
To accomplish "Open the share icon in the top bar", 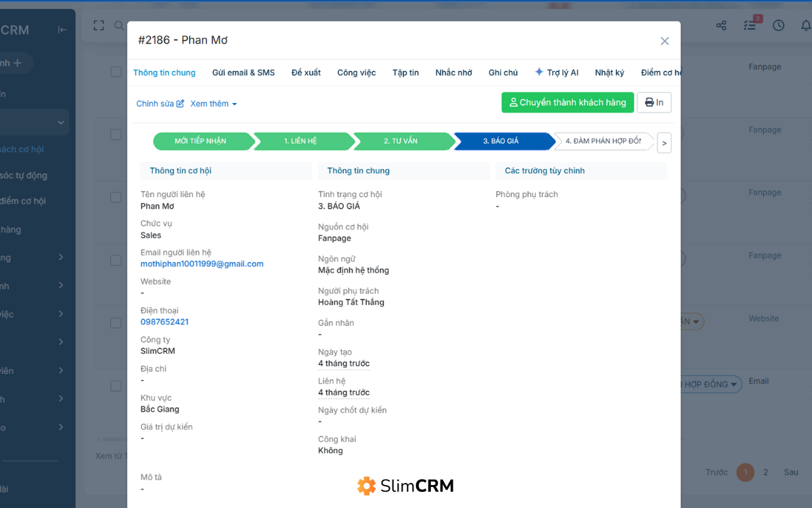I will tap(721, 25).
